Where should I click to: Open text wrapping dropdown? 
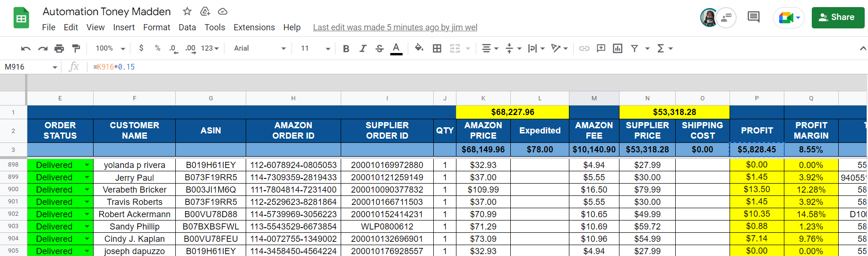click(x=536, y=48)
